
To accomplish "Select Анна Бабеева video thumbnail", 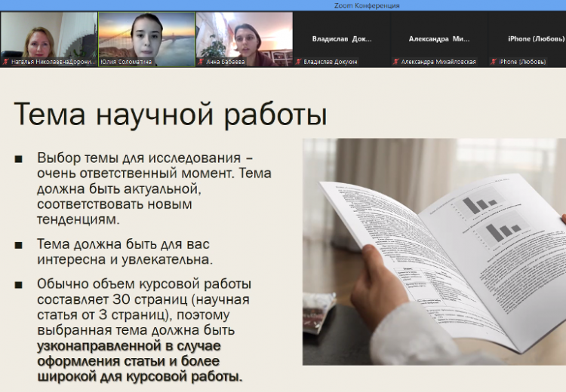I will (245, 39).
